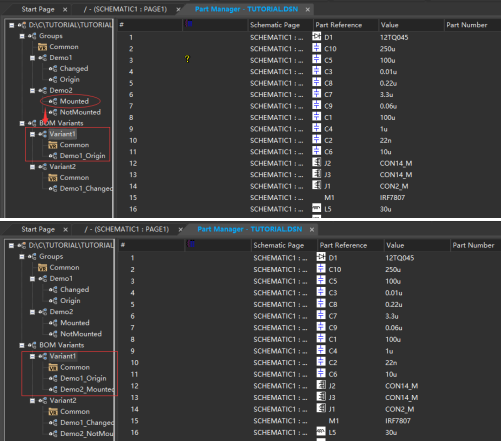Click value CON2_M for J1 in lower window
This screenshot has height=441, width=501.
(x=401, y=409)
